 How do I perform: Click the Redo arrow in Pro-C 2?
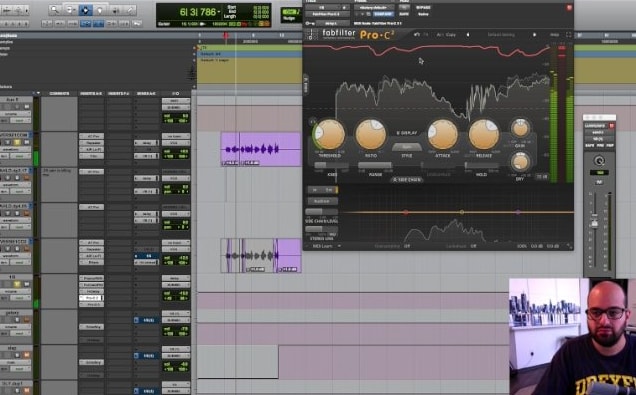coord(426,35)
